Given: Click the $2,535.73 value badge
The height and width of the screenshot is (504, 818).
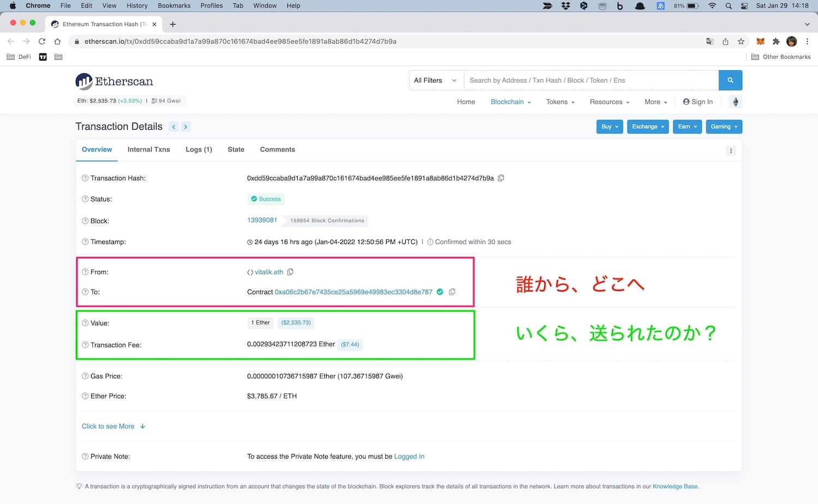Looking at the screenshot, I should (296, 323).
